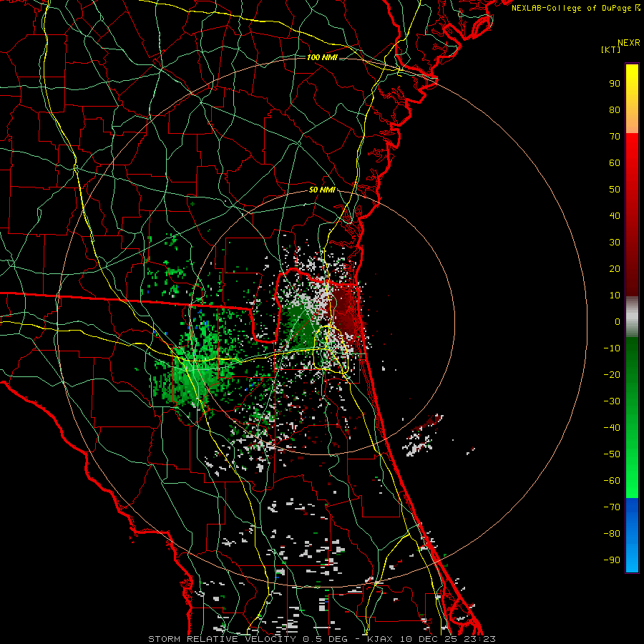Click the positive 60 scale label
This screenshot has width=644, height=644.
(615, 162)
